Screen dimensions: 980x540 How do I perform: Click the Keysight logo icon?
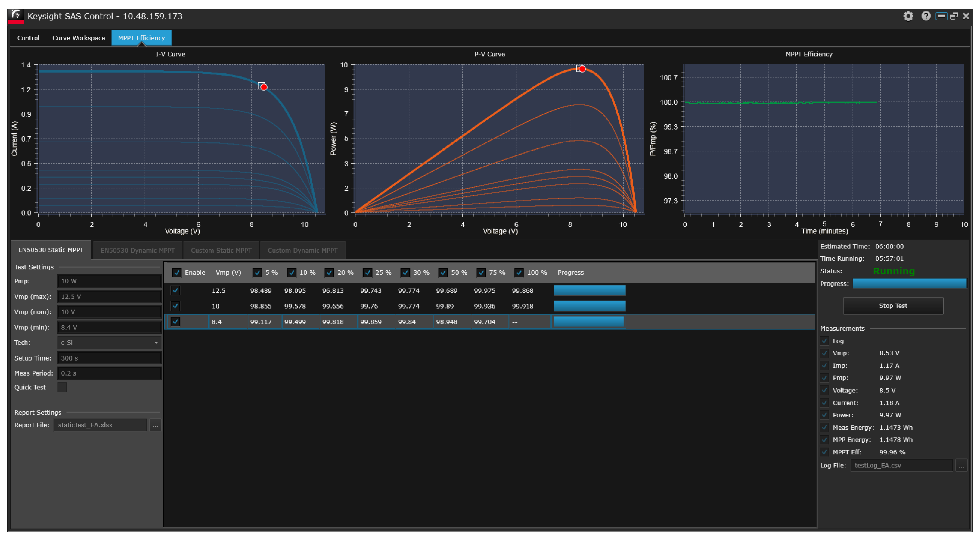(16, 16)
